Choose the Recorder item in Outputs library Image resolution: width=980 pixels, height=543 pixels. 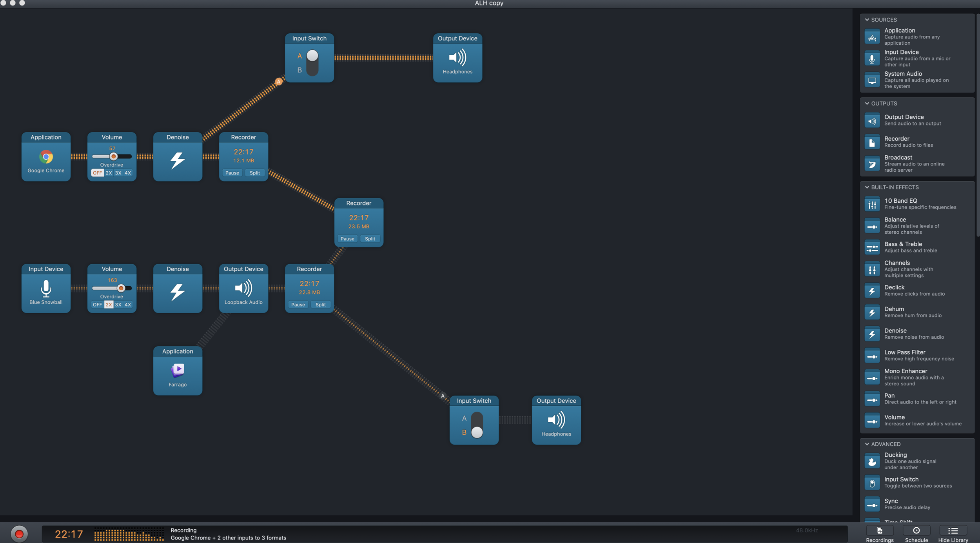point(917,142)
